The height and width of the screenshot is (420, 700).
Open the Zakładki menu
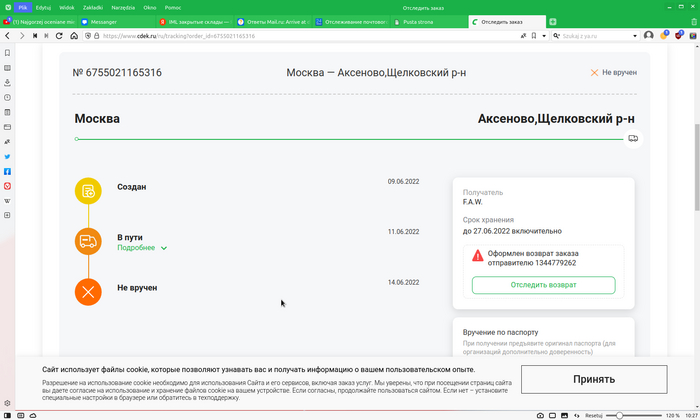pos(93,7)
